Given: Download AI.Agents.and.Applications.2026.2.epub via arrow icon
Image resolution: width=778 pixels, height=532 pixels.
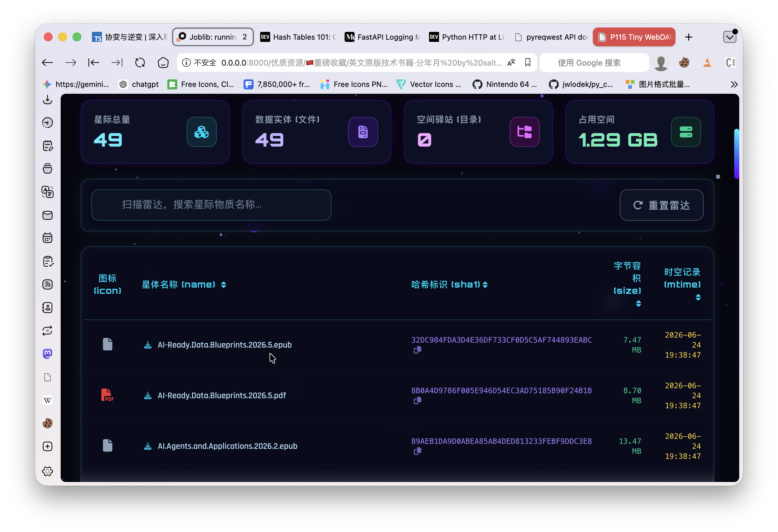Looking at the screenshot, I should (x=148, y=446).
